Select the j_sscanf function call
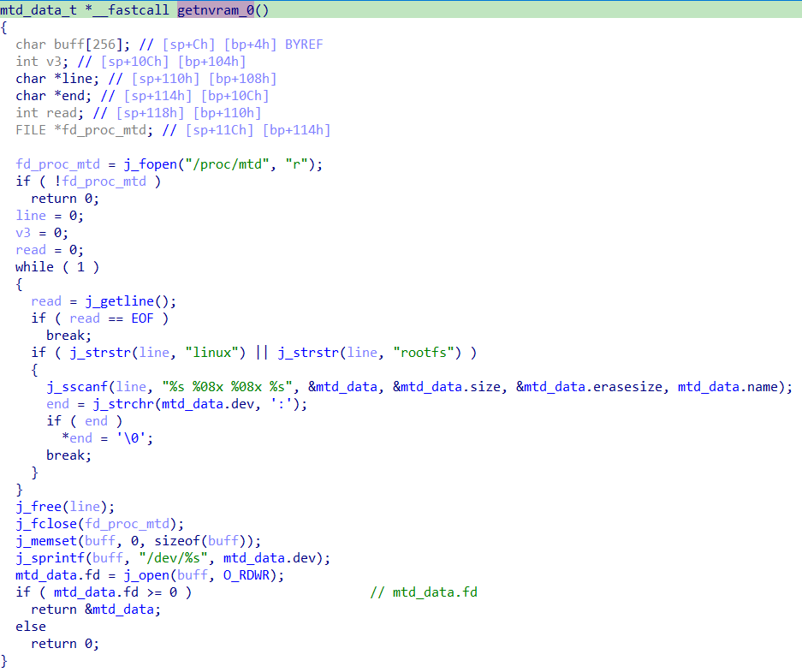 click(74, 387)
